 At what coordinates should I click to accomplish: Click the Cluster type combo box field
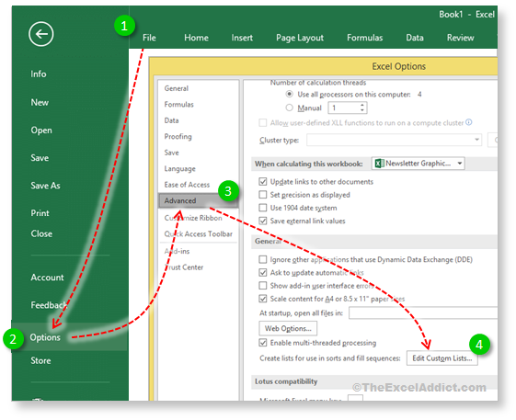point(394,140)
